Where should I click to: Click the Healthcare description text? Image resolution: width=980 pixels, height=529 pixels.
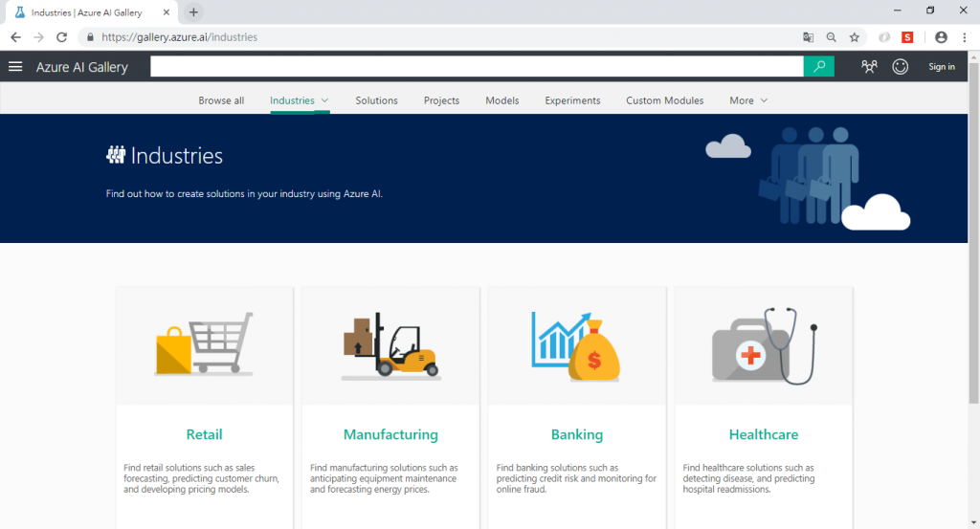click(748, 478)
